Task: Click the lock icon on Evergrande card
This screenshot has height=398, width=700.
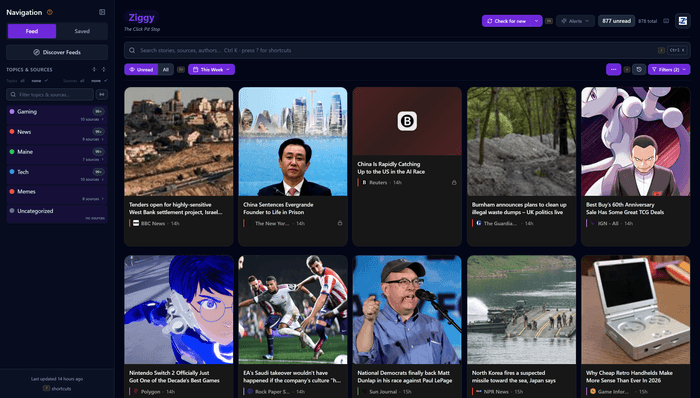Action: [340, 223]
